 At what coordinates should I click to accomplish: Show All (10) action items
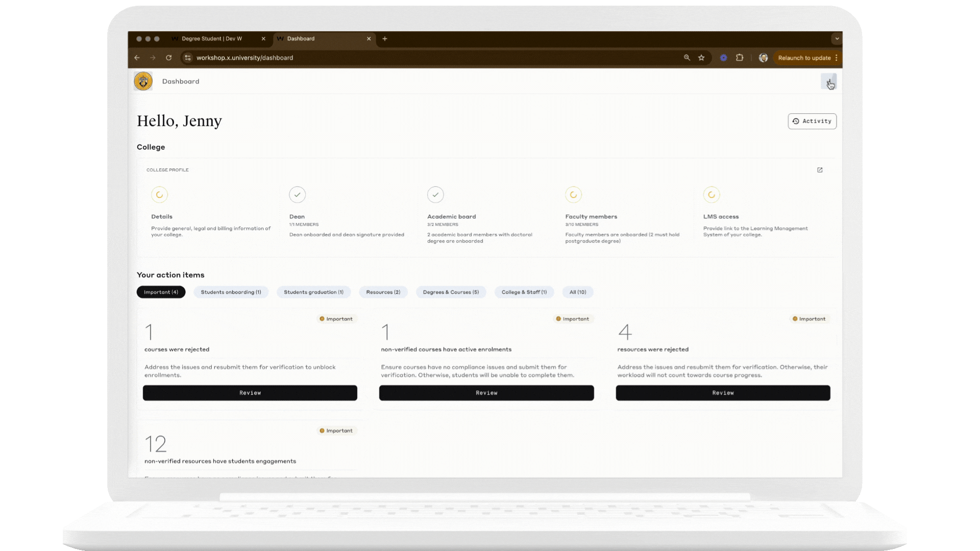point(578,292)
